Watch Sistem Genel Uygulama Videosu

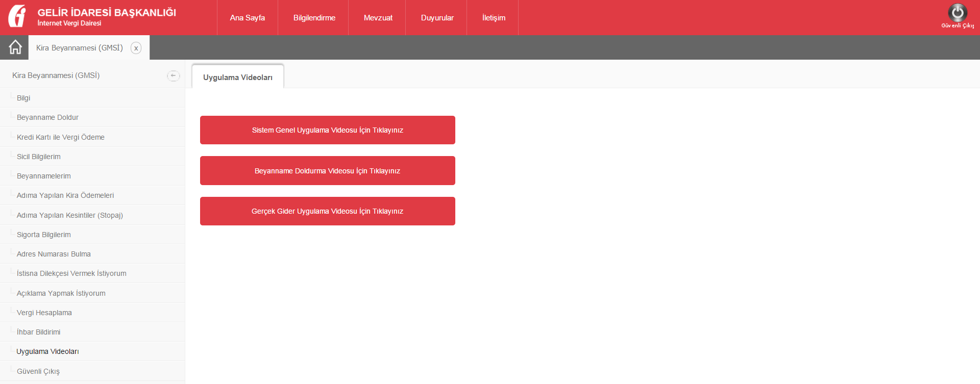(328, 130)
